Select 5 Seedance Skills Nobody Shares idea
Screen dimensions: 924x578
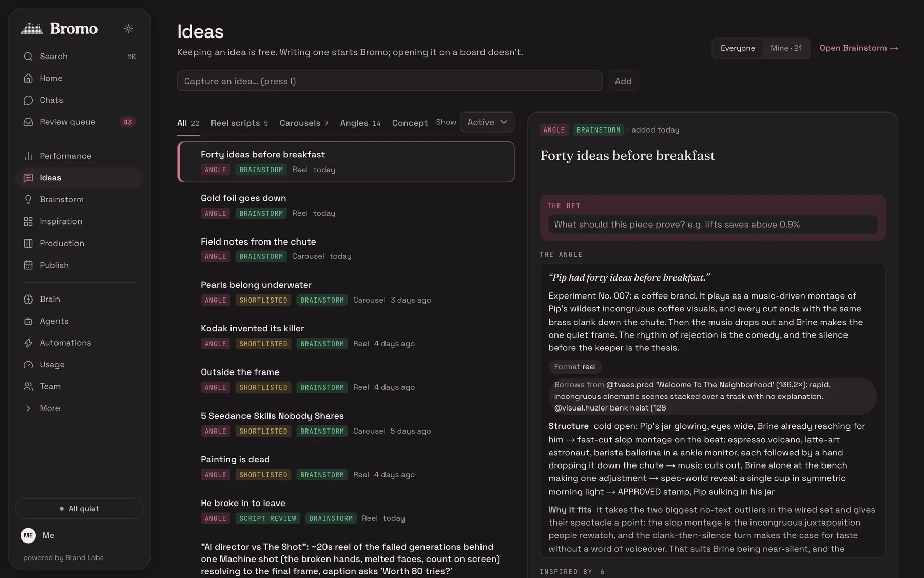(346, 423)
